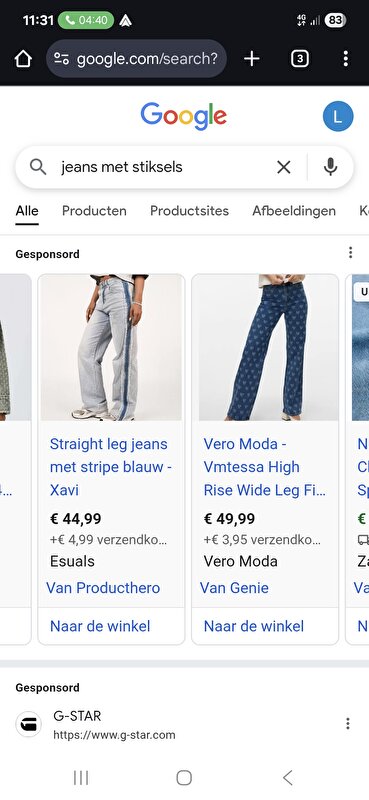The image size is (369, 800).
Task: Clear the search query with X icon
Action: (x=284, y=167)
